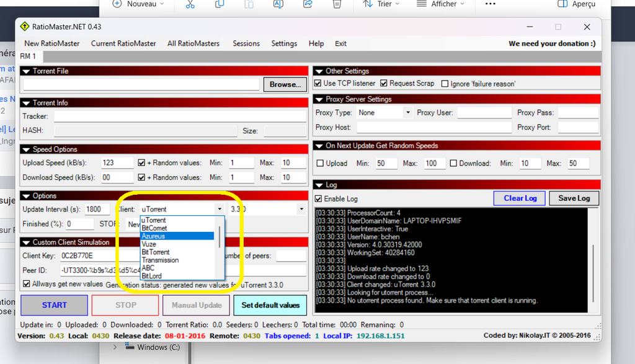The height and width of the screenshot is (364, 635).
Task: Toggle Upload Speed random values checkbox
Action: point(141,162)
